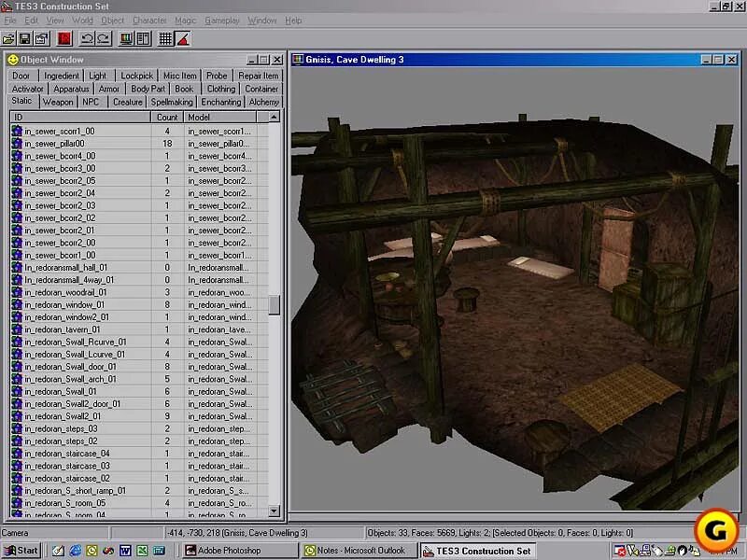Screen dimensions: 747x560
Task: Select the in_sewer_bcorr4_00 row
Action: coord(139,156)
